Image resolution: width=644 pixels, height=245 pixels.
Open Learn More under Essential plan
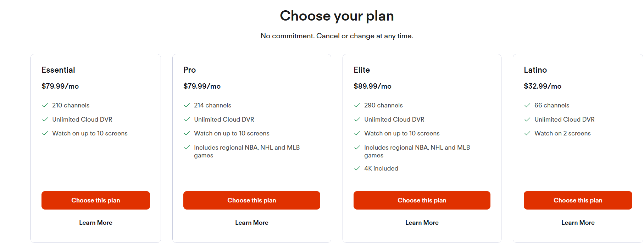coord(96,223)
